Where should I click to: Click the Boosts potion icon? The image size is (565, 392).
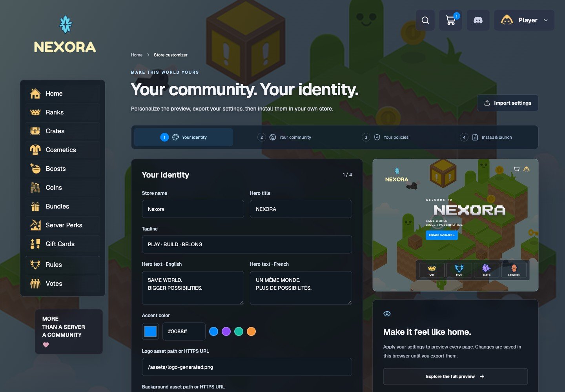35,169
